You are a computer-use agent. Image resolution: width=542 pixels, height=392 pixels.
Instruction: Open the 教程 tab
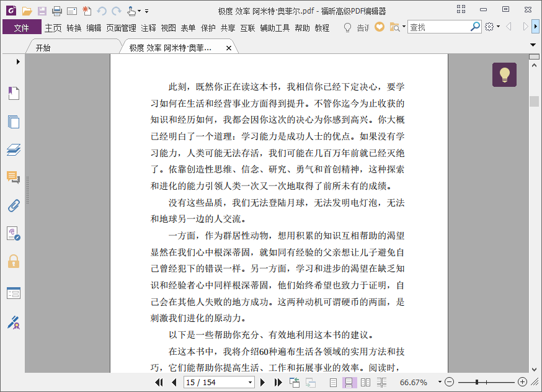pos(322,28)
